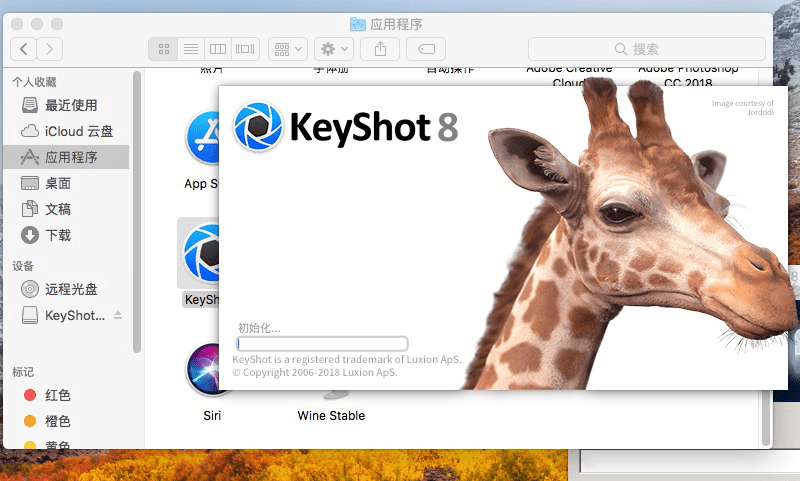Screen dimensions: 800x481
Task: Open iCloud 云盘 in the sidebar
Action: point(66,131)
